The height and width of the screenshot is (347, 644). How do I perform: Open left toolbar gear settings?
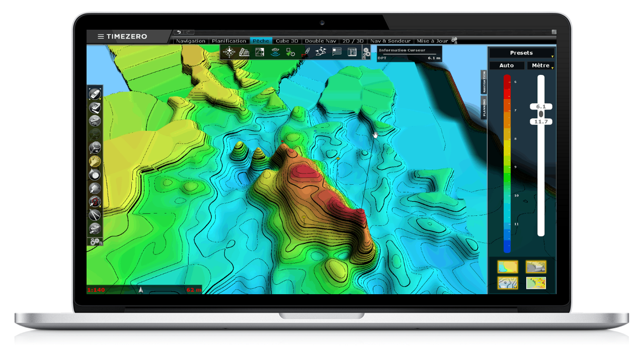click(x=95, y=242)
